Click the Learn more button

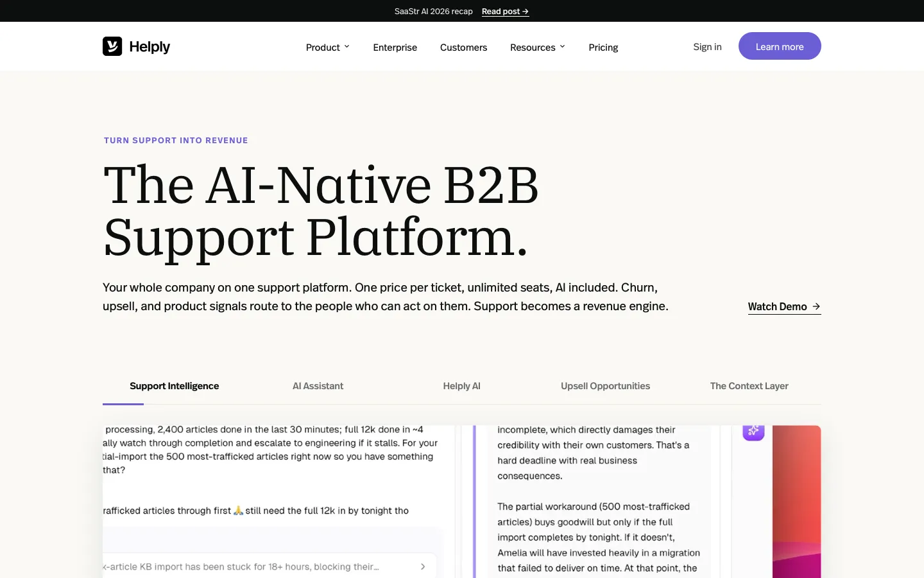coord(780,46)
